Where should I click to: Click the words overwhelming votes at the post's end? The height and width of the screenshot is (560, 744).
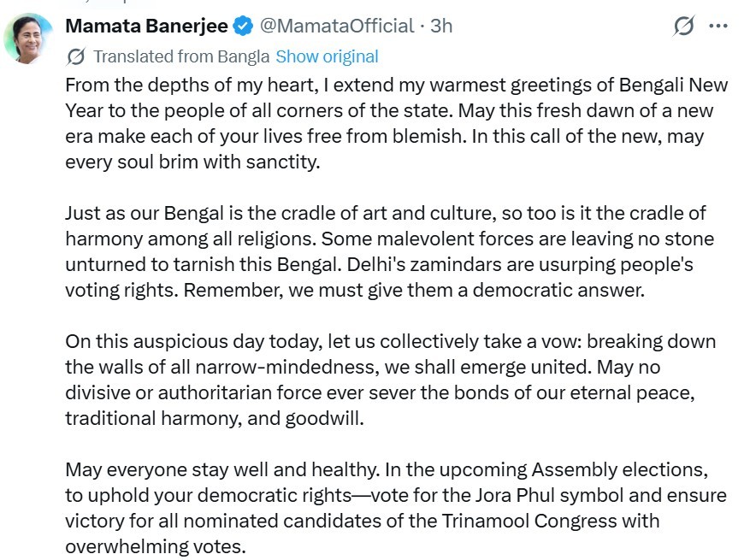[154, 546]
